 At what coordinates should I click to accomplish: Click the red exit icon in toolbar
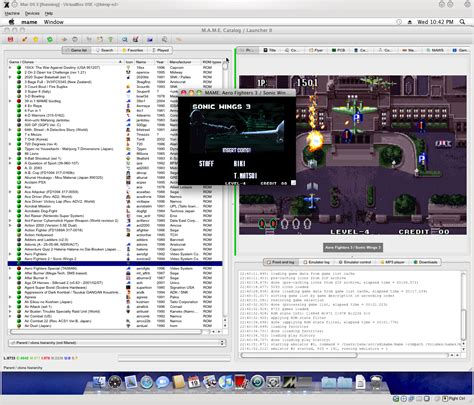tap(11, 39)
